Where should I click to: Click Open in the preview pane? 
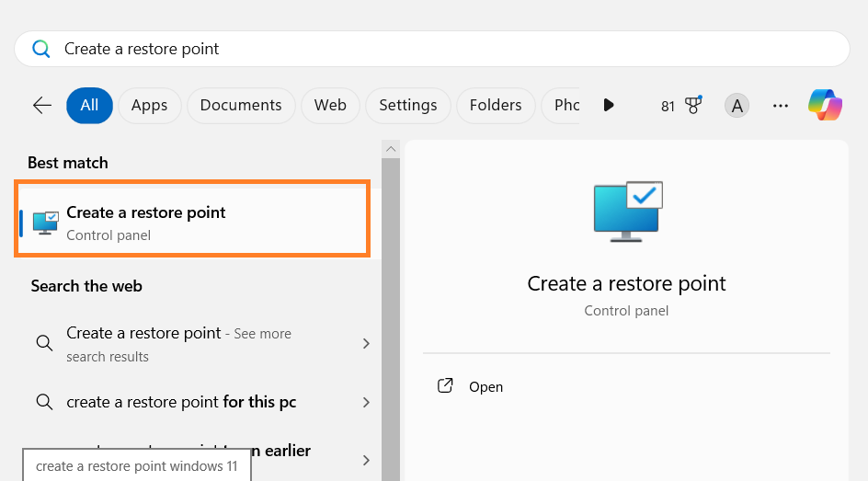click(x=485, y=387)
